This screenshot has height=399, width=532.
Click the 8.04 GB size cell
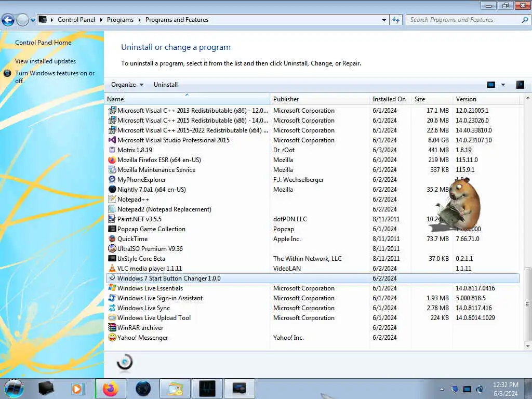click(x=438, y=140)
